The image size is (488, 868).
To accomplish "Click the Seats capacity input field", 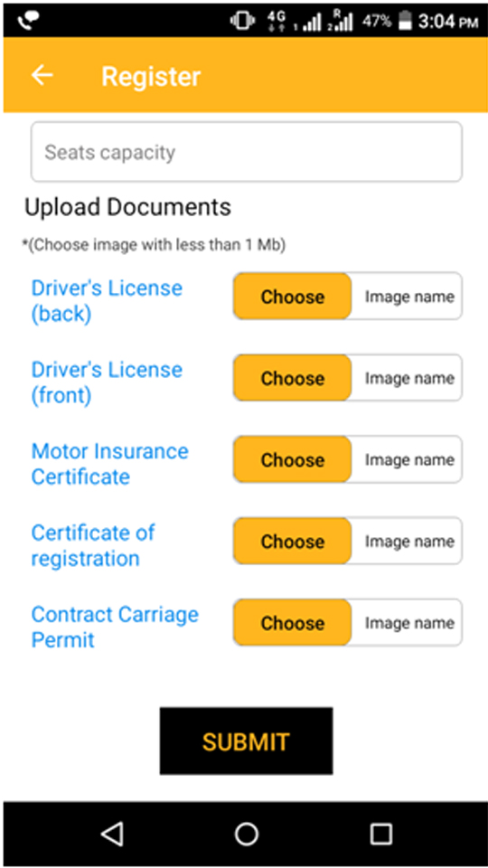I will click(x=246, y=152).
